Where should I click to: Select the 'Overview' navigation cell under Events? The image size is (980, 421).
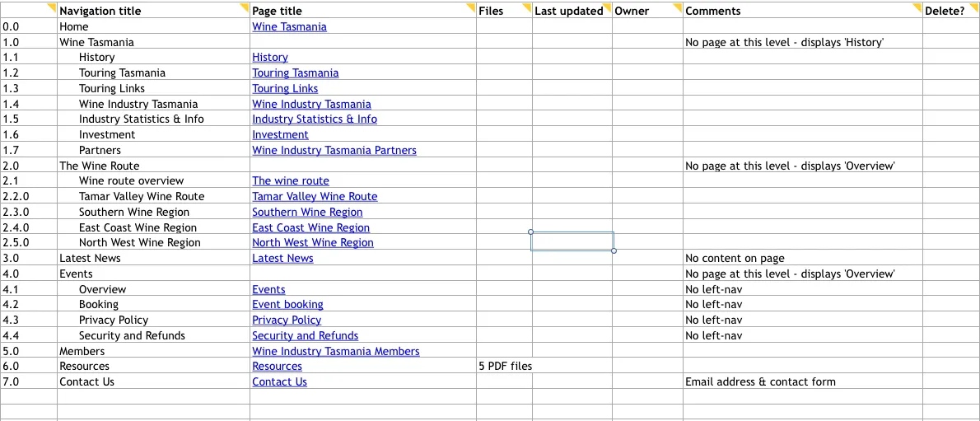pyautogui.click(x=154, y=290)
